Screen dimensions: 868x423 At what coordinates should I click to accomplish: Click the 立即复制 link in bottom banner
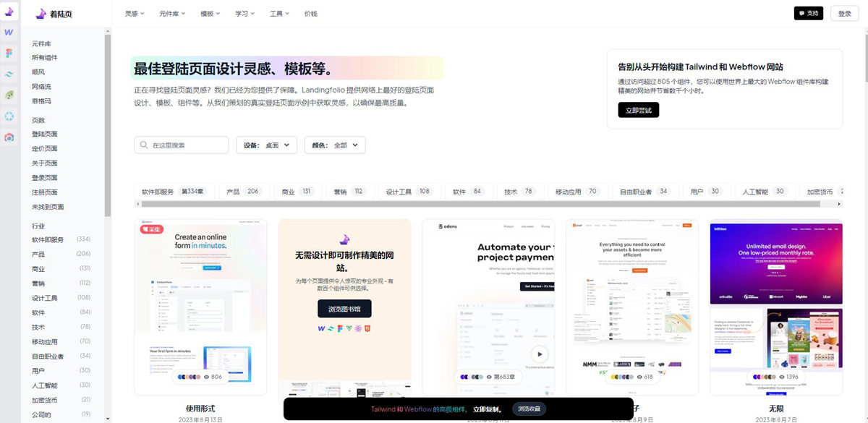coord(488,409)
